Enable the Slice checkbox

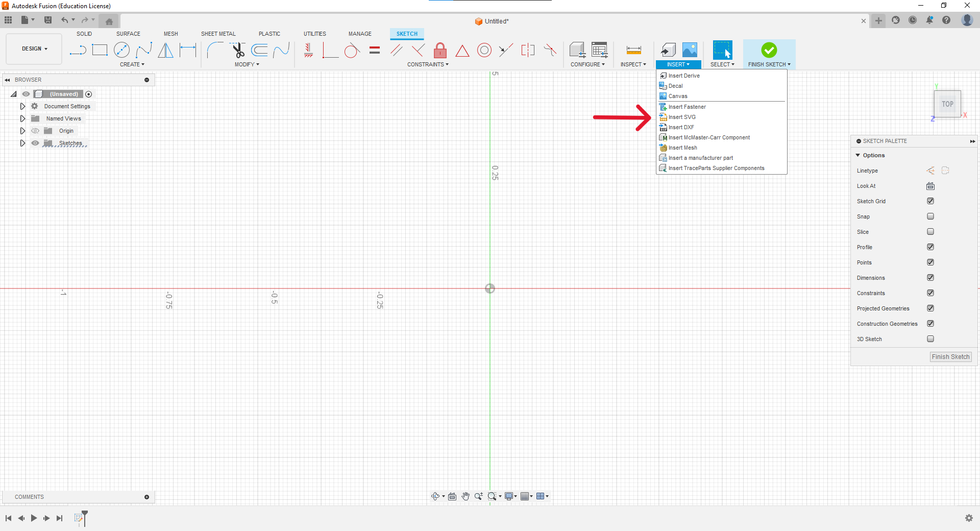(930, 232)
